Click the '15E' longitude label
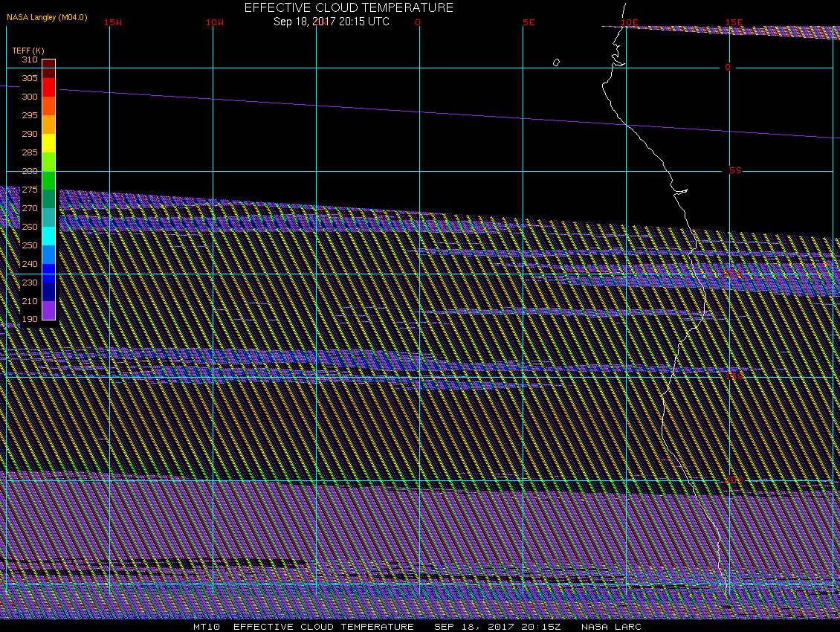The image size is (840, 632). 734,22
